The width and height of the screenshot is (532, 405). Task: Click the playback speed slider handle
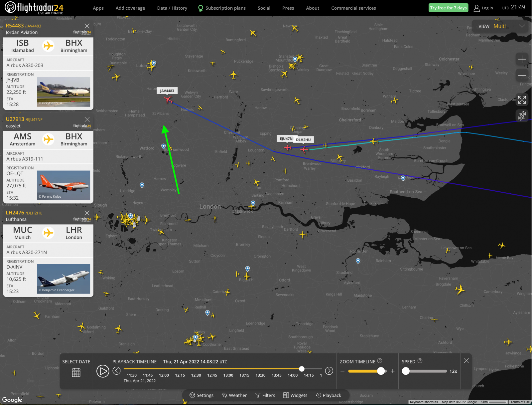click(406, 371)
